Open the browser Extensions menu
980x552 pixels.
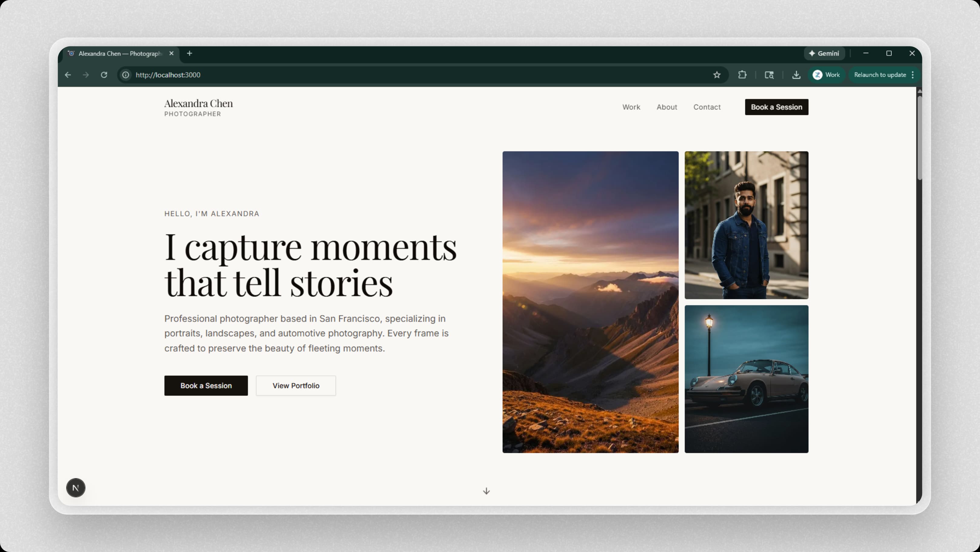(742, 75)
